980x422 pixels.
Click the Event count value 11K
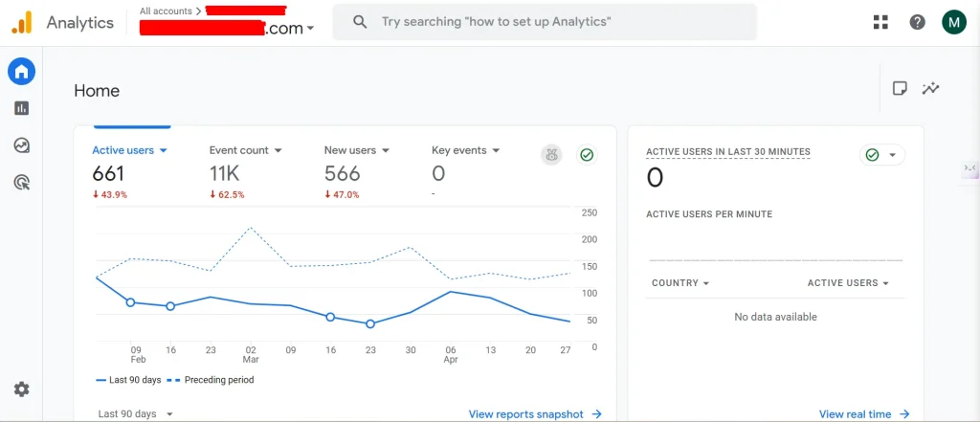224,173
